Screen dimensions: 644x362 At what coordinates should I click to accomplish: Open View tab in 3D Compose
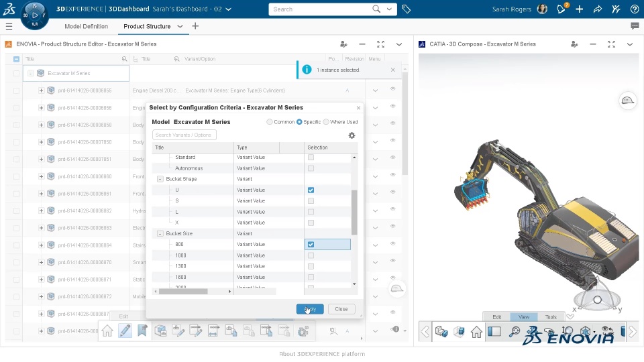[524, 317]
